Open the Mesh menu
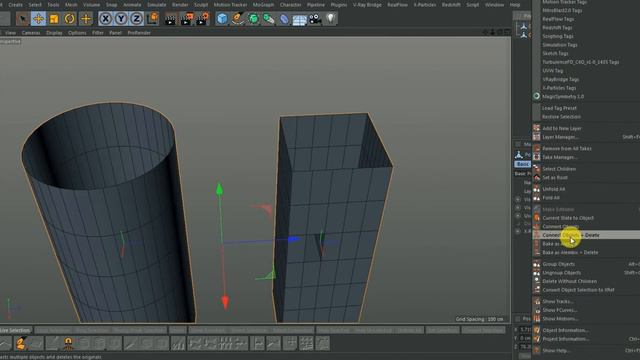 coord(71,5)
